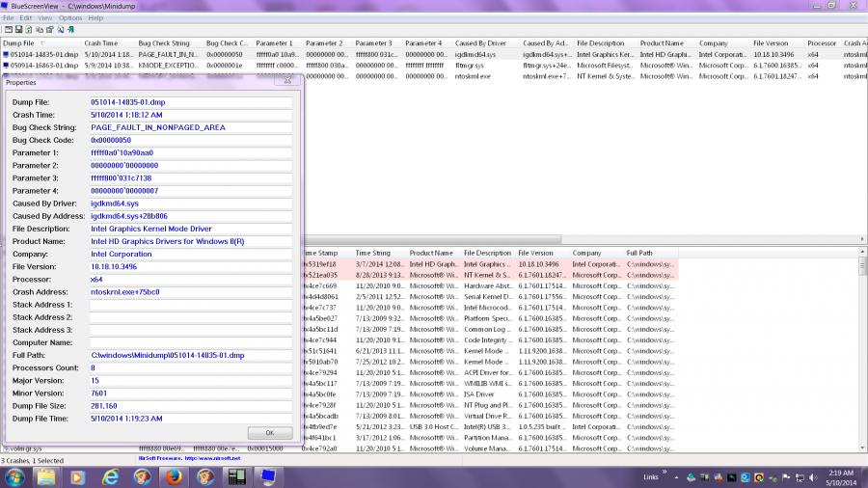Open Windows Explorer from taskbar
Viewport: 868px width, 488px height.
(x=46, y=477)
